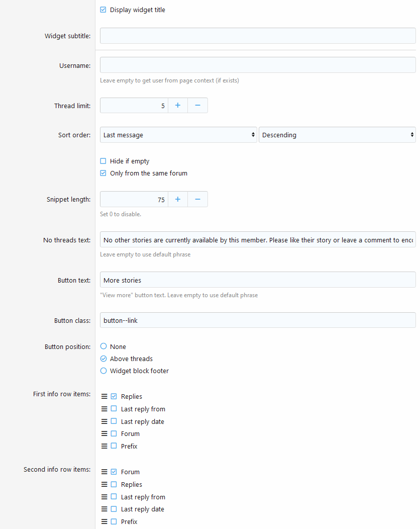Toggle Only from the same forum
The image size is (420, 529).
click(103, 173)
